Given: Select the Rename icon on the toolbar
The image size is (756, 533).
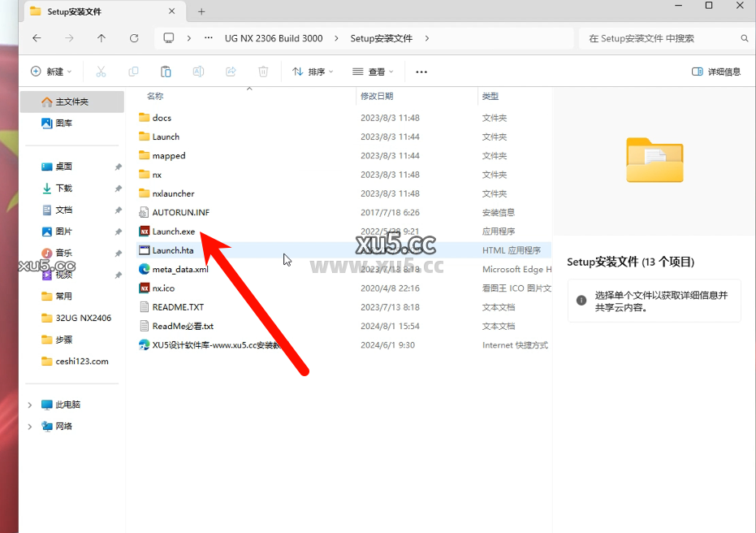Looking at the screenshot, I should pyautogui.click(x=198, y=71).
